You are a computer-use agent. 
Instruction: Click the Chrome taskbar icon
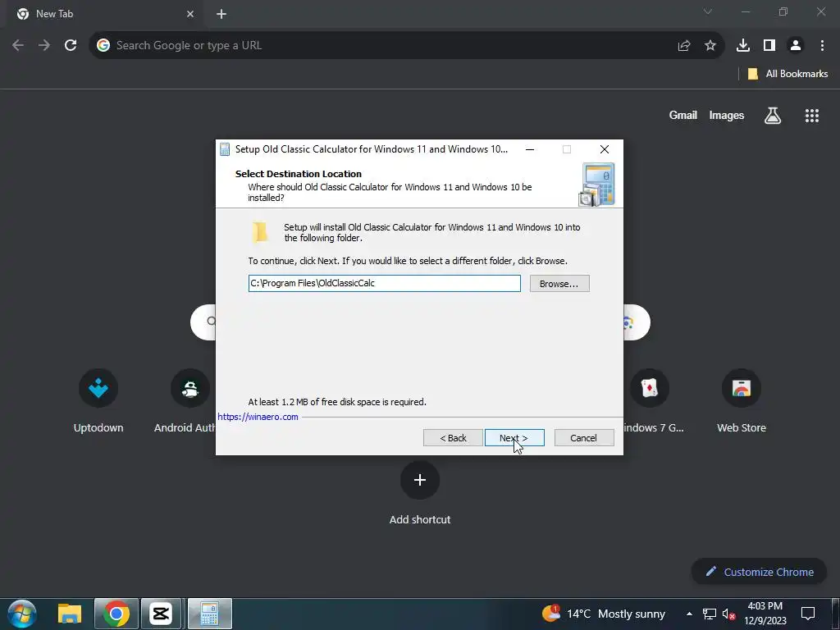tap(116, 614)
